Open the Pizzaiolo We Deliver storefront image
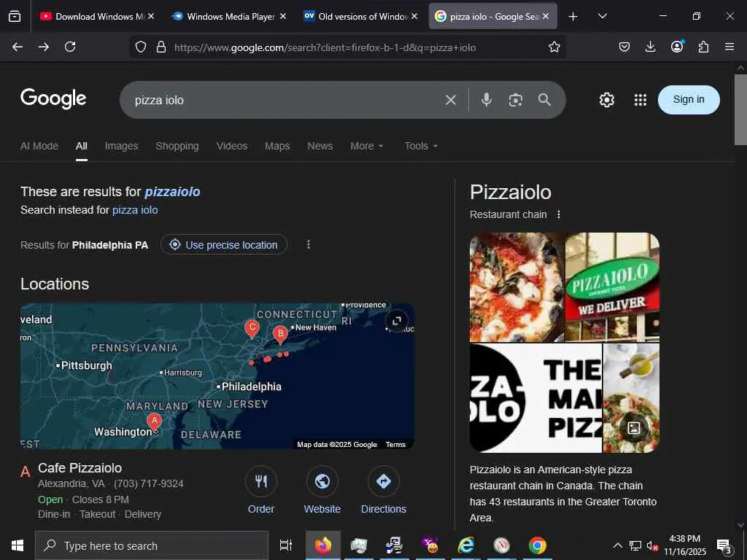 (x=612, y=287)
